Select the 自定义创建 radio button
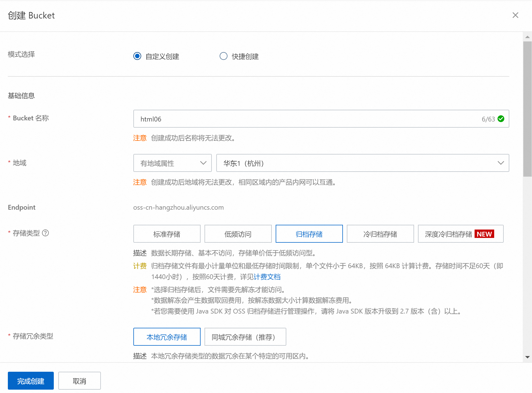Image resolution: width=532 pixels, height=393 pixels. tap(137, 56)
